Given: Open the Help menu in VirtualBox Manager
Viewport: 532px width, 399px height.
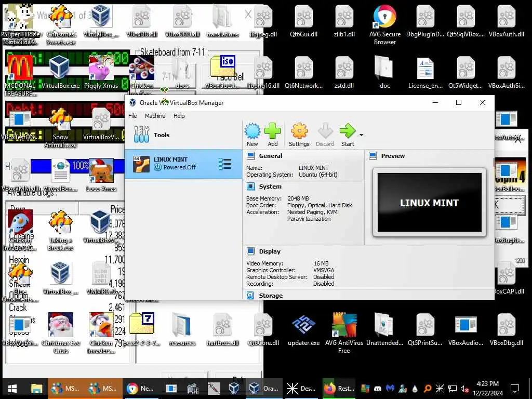Looking at the screenshot, I should (179, 116).
